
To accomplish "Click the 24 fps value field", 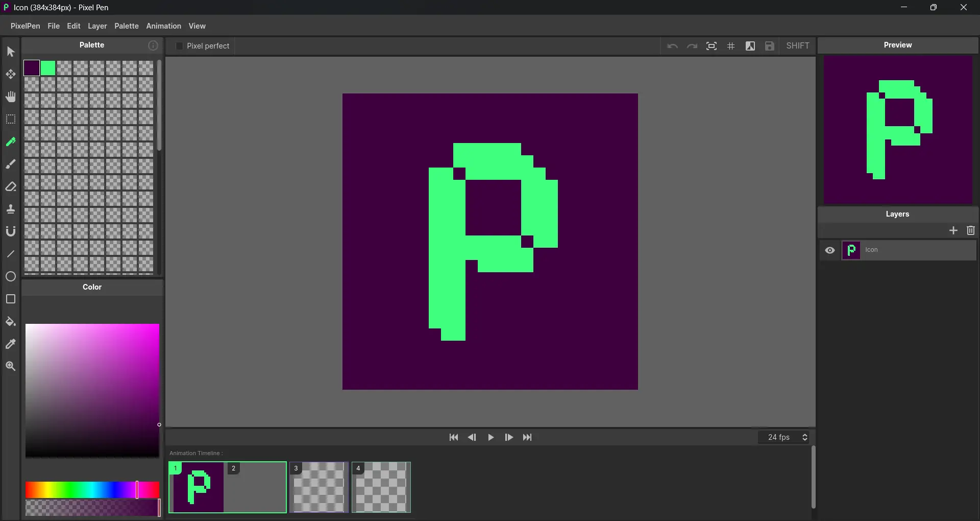I will 779,437.
